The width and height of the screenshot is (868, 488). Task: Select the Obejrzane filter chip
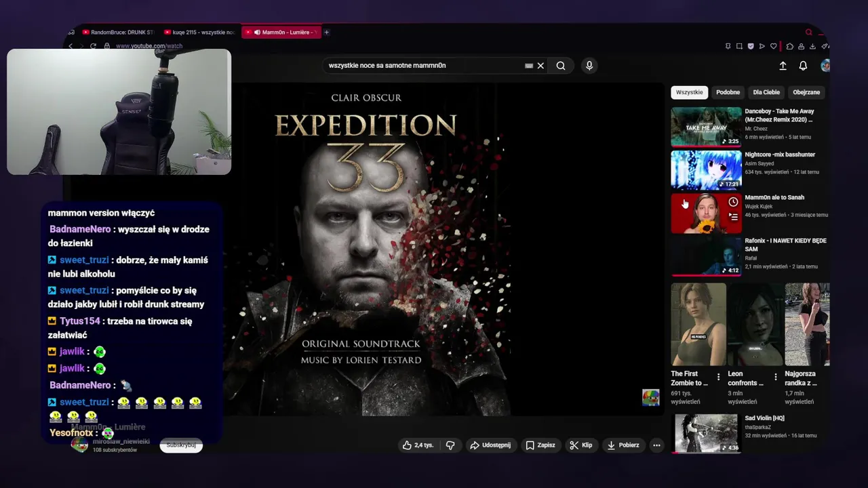click(x=806, y=92)
